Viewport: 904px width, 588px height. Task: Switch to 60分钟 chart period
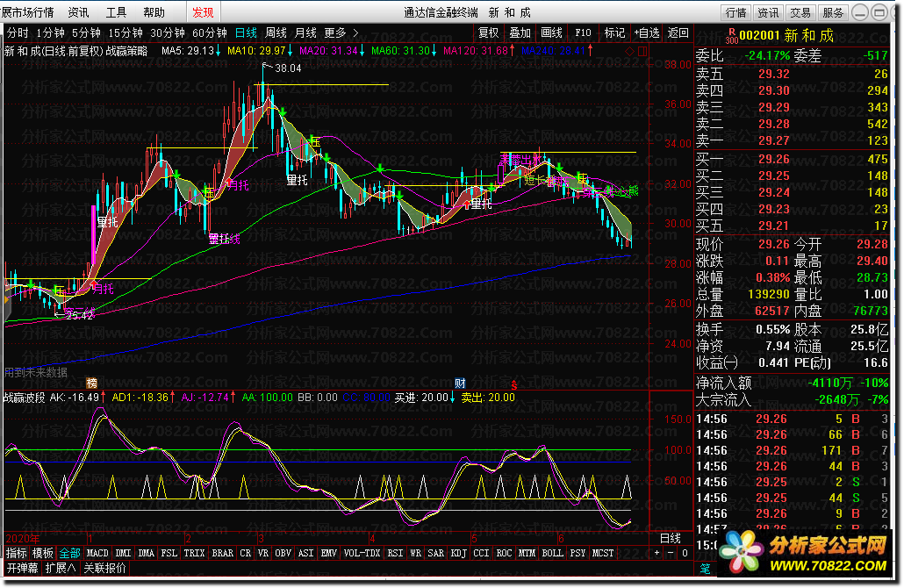point(209,32)
